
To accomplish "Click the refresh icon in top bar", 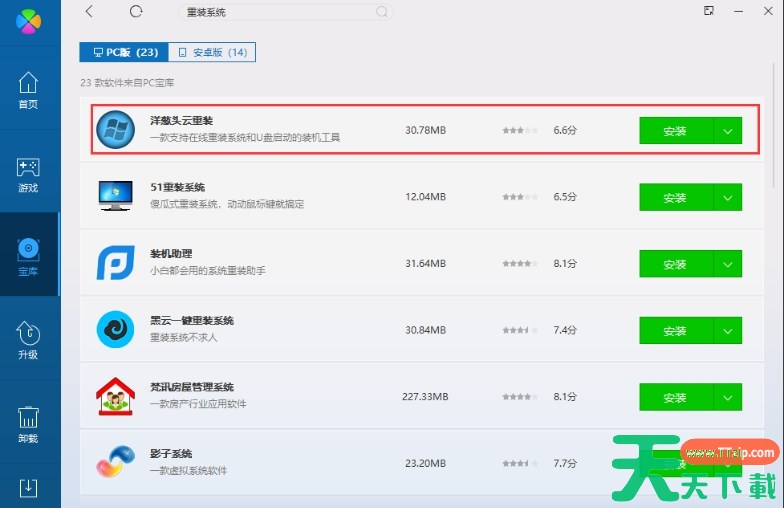I will click(136, 11).
